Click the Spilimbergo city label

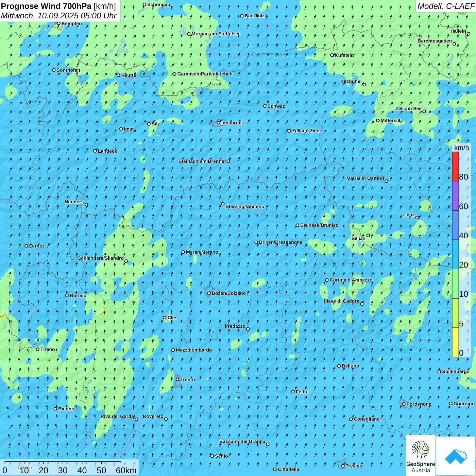point(456,371)
